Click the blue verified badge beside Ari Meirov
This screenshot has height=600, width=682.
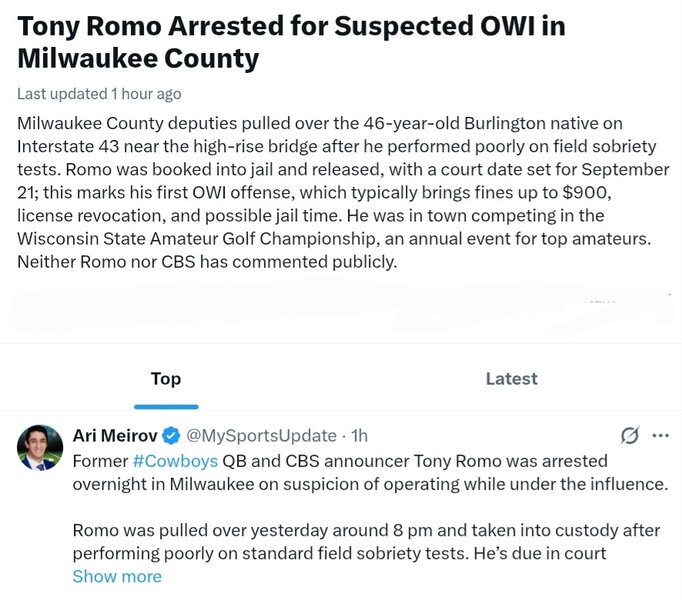click(171, 436)
